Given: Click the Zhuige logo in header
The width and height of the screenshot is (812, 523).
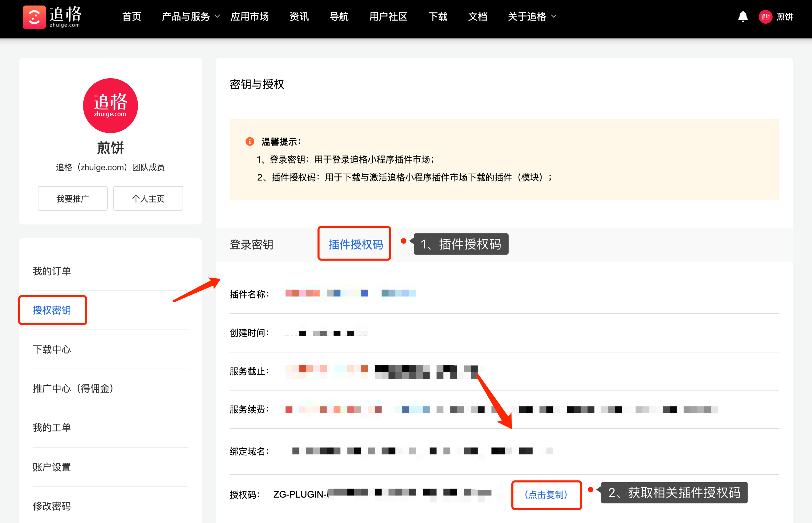Looking at the screenshot, I should coord(52,17).
